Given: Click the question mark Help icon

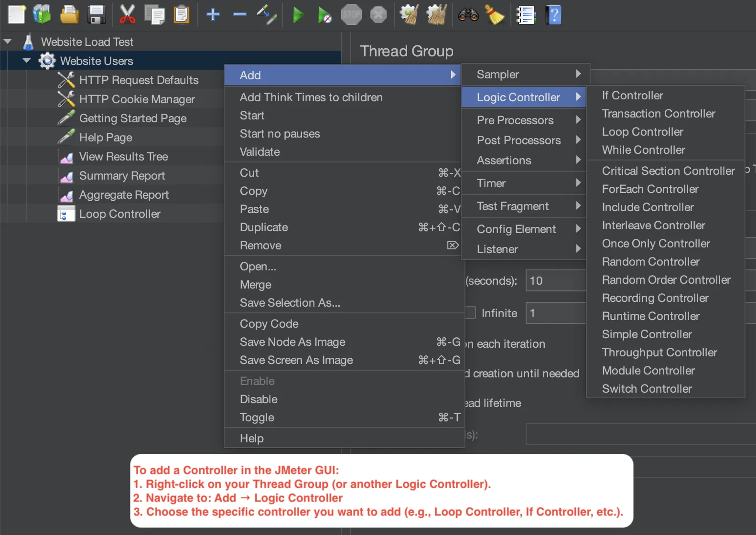Looking at the screenshot, I should pos(553,15).
